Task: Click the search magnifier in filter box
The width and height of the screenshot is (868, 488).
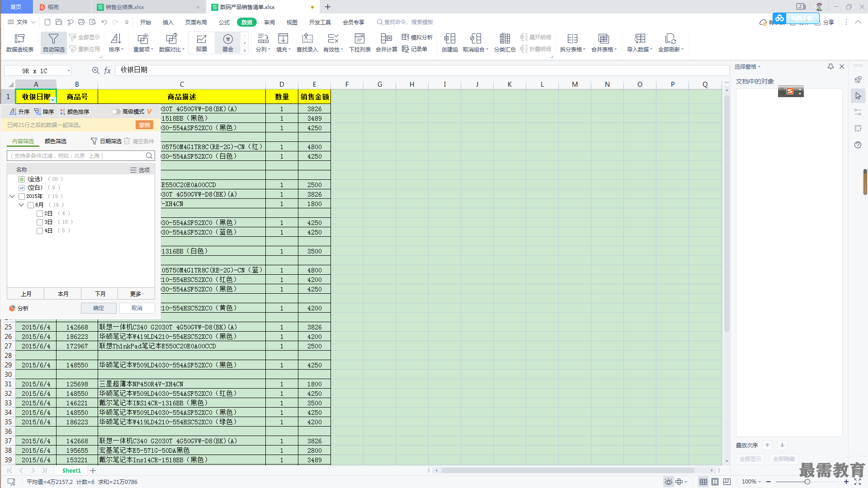Action: pyautogui.click(x=149, y=156)
